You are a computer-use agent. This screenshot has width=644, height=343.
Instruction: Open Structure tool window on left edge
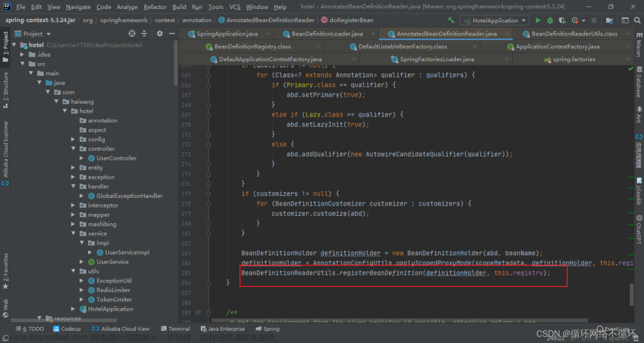6,90
